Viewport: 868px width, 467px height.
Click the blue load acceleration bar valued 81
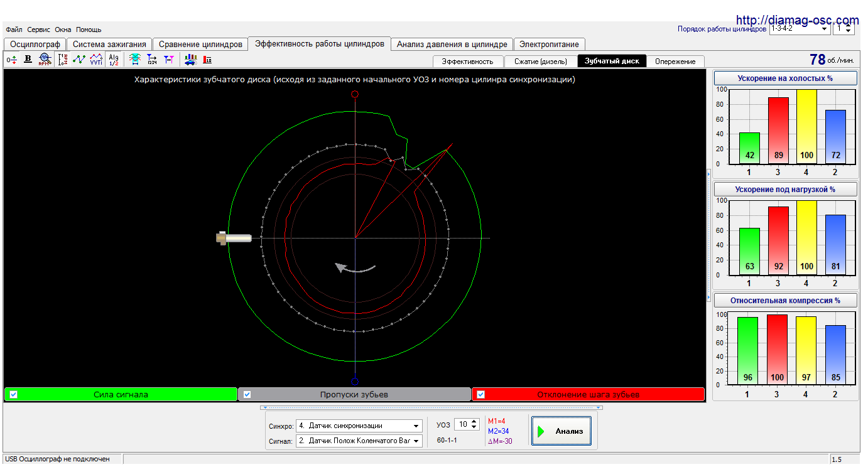point(835,245)
